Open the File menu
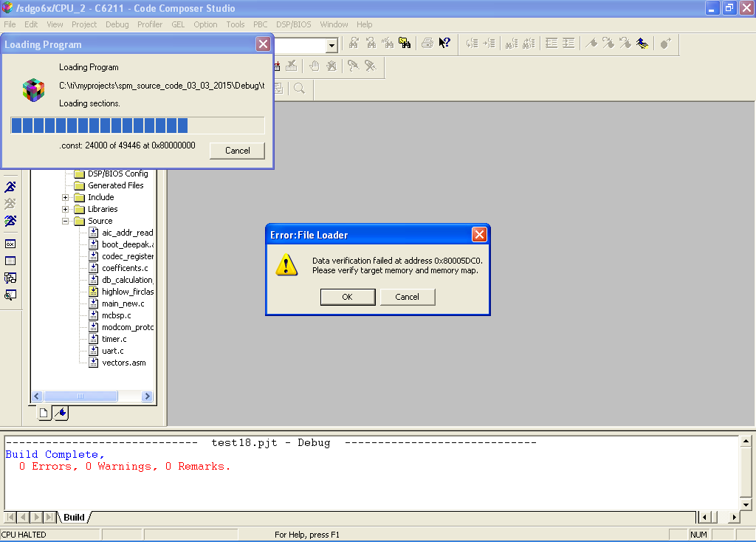The image size is (756, 542). click(x=10, y=24)
